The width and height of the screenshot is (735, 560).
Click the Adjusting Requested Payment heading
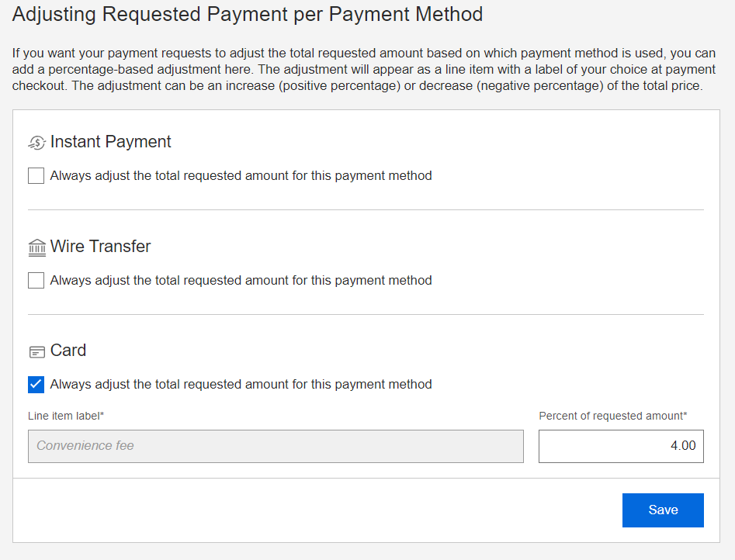tap(248, 14)
